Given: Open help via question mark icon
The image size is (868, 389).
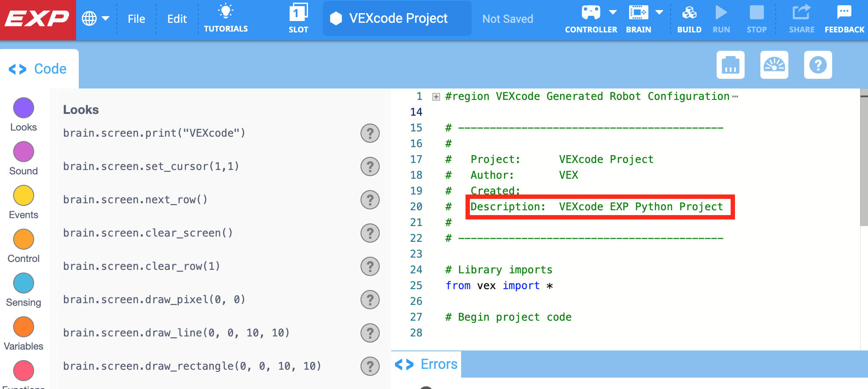Looking at the screenshot, I should 818,65.
